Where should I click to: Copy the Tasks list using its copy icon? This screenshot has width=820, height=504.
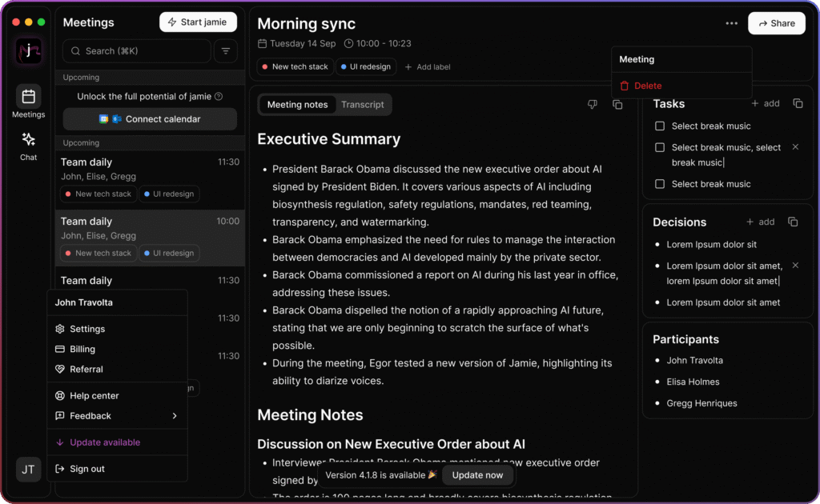coord(798,103)
